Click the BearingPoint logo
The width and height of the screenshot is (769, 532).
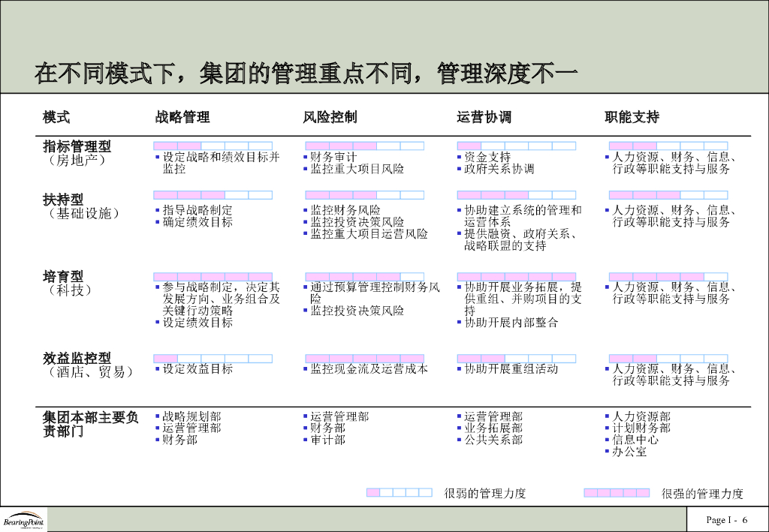[x=23, y=521]
